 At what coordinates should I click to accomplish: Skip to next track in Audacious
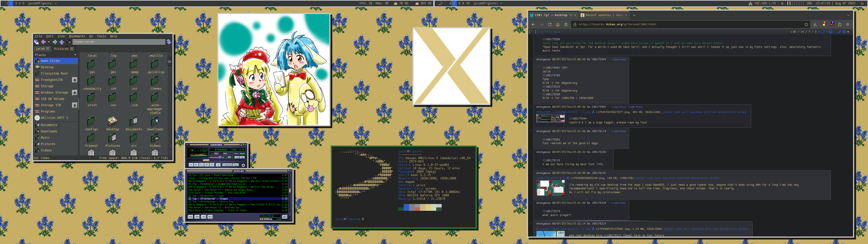pos(212,165)
